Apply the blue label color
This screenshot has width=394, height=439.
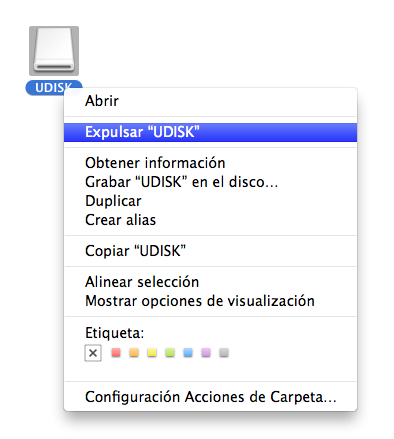pyautogui.click(x=188, y=352)
